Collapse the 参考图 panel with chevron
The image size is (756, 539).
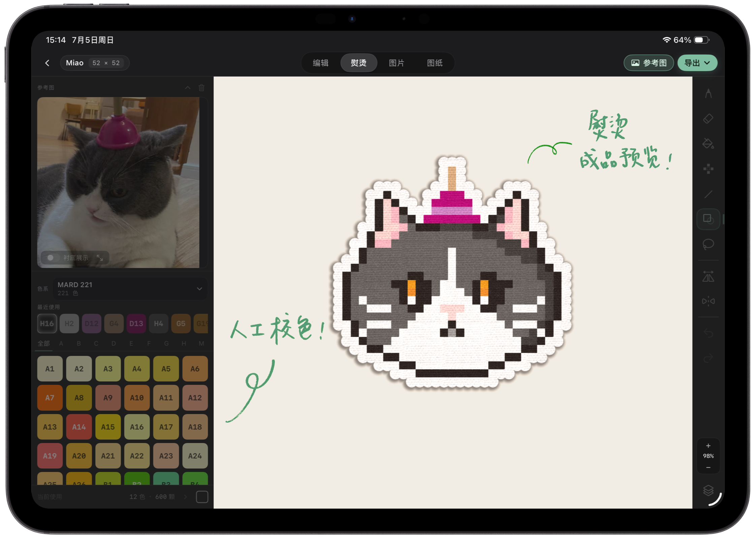click(188, 88)
